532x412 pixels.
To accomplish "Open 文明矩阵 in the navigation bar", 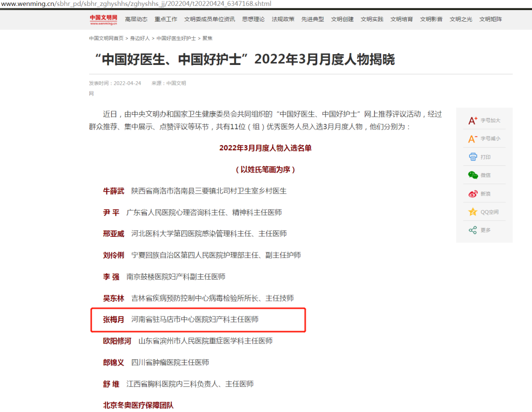I will coord(491,19).
